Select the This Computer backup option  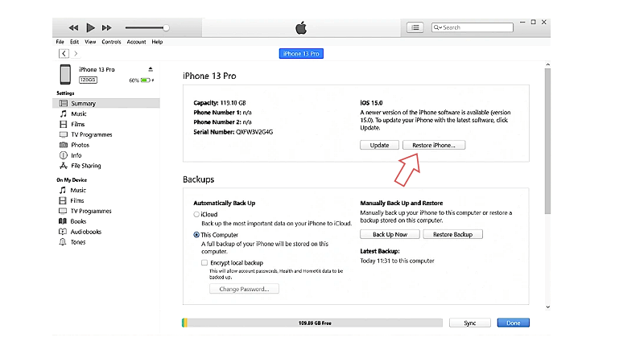pyautogui.click(x=196, y=235)
